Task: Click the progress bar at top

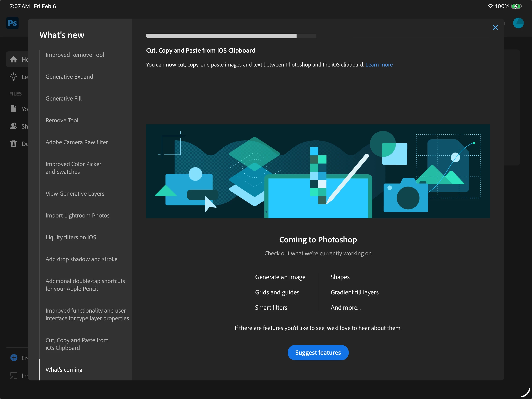Action: click(x=231, y=36)
